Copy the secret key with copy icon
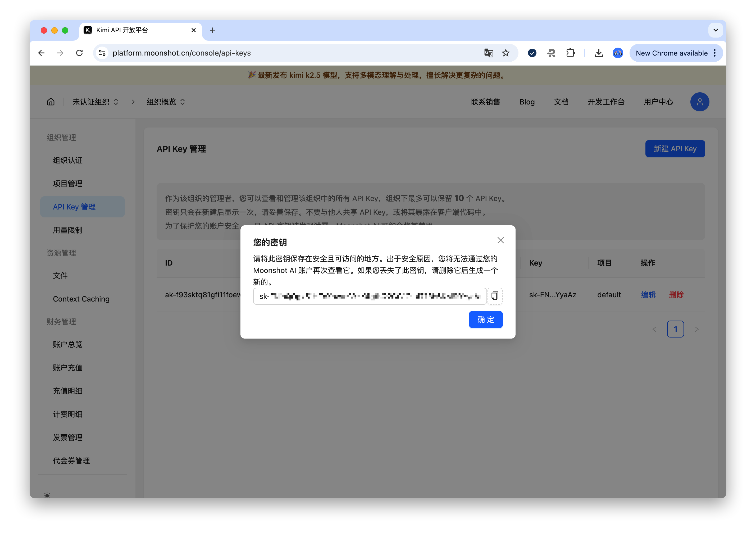756x538 pixels. [x=495, y=296]
